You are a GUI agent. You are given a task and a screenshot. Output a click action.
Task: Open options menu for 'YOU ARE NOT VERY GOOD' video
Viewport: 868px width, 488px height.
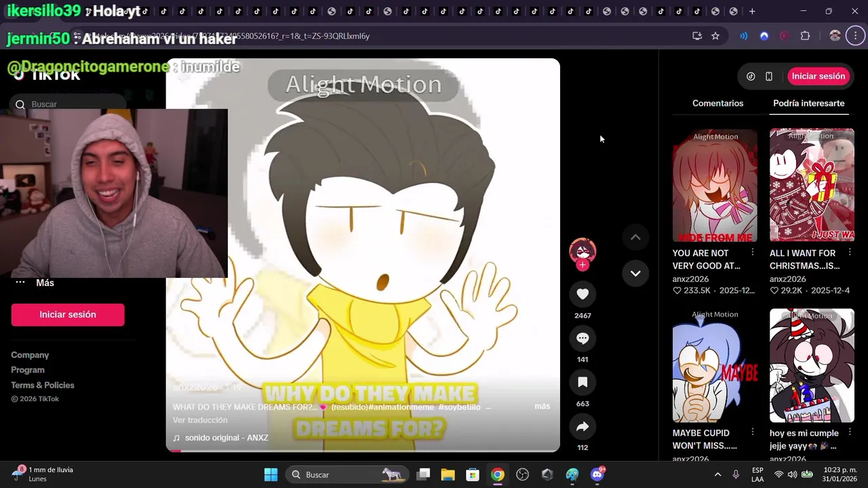[752, 253]
